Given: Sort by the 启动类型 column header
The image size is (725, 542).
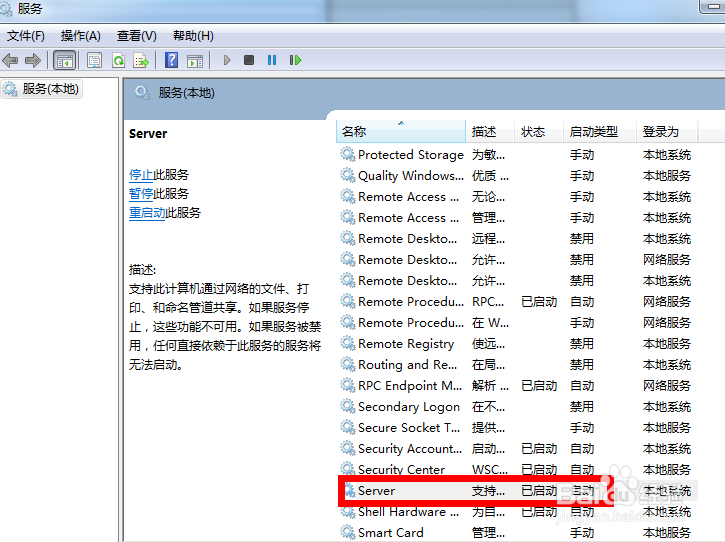Looking at the screenshot, I should click(x=600, y=131).
